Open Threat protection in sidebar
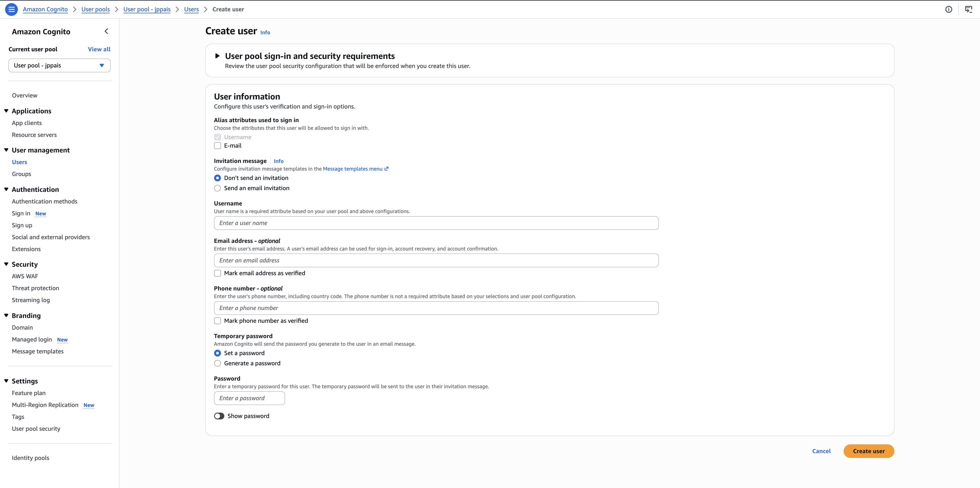Viewport: 980px width, 488px height. tap(35, 288)
